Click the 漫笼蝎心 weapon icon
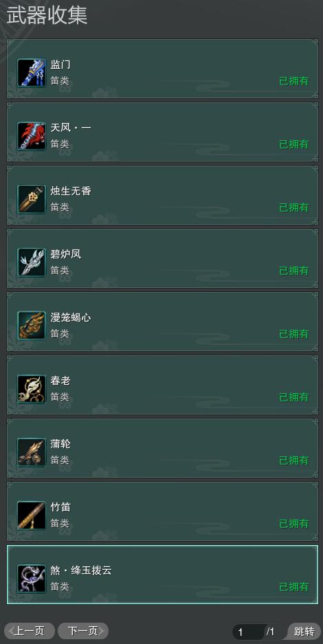 click(x=32, y=326)
